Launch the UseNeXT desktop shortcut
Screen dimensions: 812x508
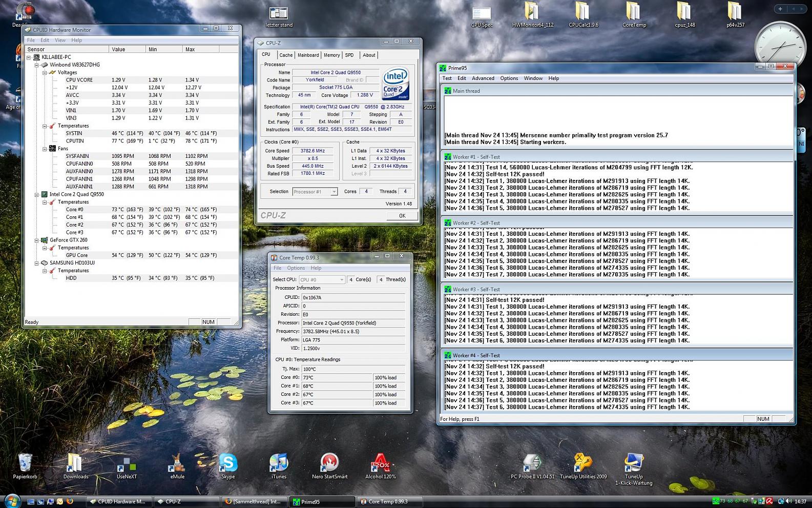click(x=127, y=466)
